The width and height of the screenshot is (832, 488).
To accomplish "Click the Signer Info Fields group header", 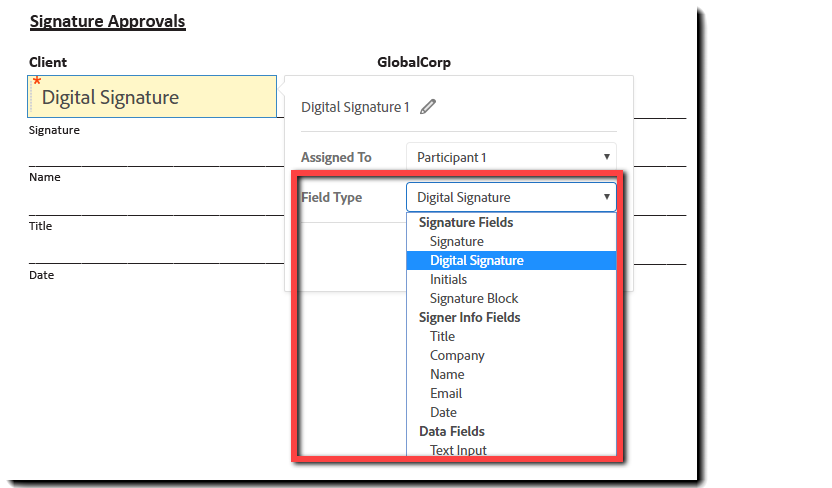I will [469, 317].
